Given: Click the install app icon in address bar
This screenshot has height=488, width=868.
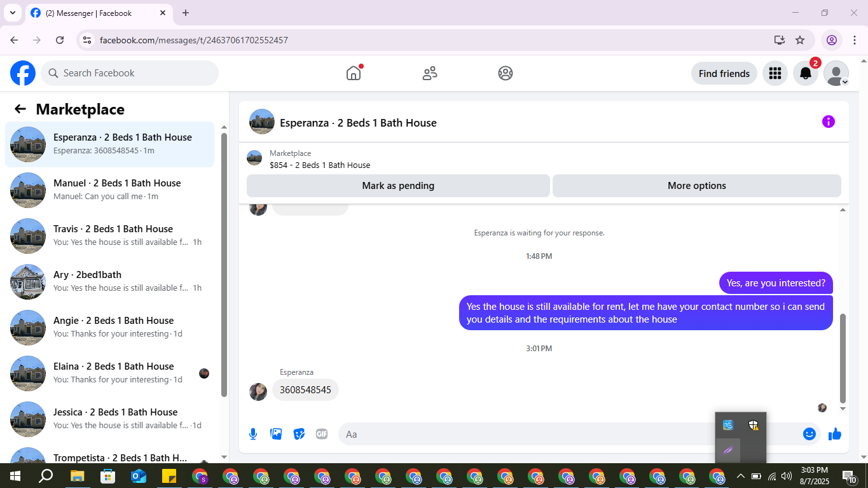Looking at the screenshot, I should (x=780, y=40).
